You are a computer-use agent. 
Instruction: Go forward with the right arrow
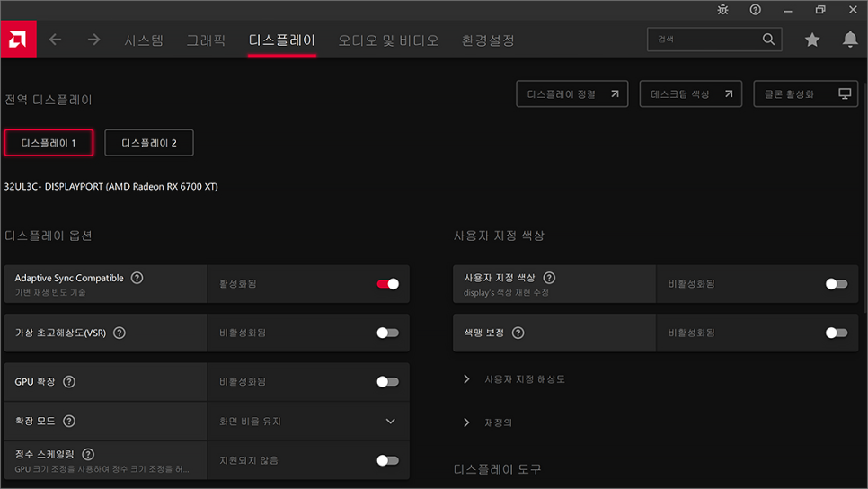[94, 40]
